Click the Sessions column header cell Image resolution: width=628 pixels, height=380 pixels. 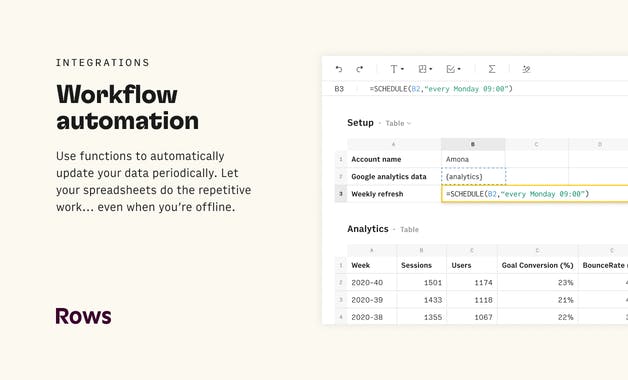click(x=421, y=265)
